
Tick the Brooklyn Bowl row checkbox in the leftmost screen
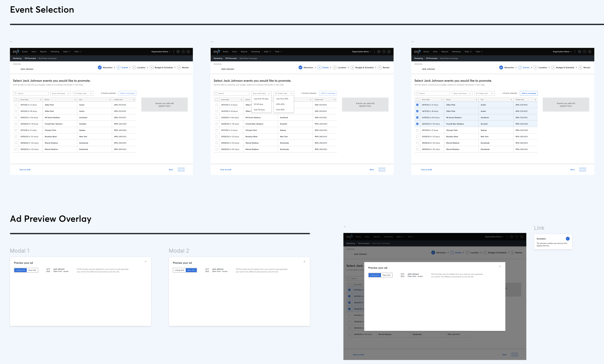pos(16,137)
